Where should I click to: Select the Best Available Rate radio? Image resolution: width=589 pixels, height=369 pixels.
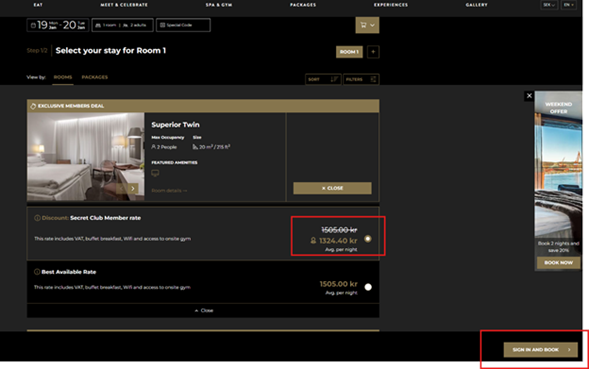click(368, 287)
